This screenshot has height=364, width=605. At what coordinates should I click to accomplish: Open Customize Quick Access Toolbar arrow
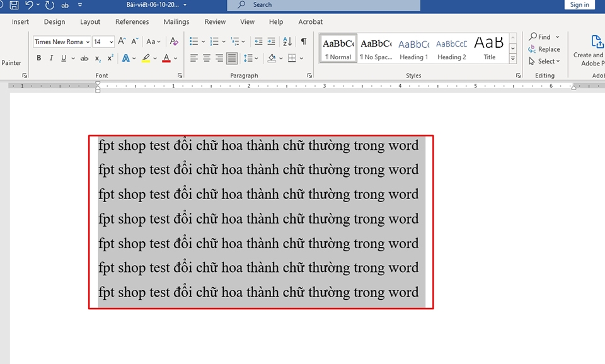click(x=80, y=5)
